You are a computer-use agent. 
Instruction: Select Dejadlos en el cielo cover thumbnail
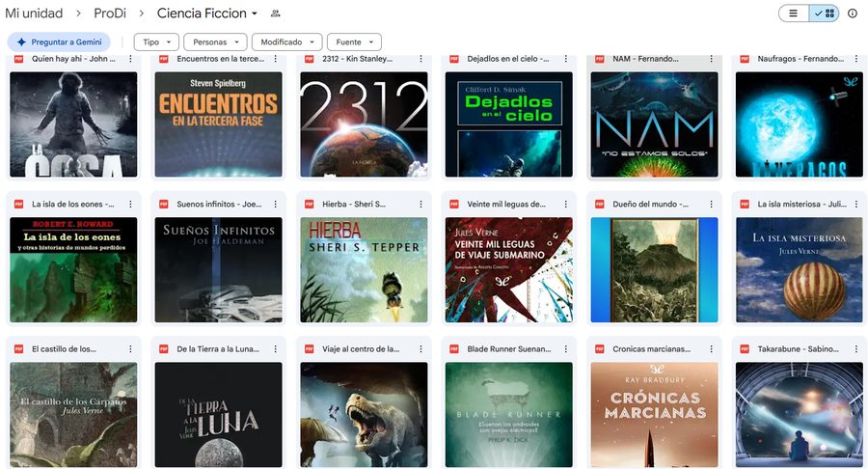508,124
